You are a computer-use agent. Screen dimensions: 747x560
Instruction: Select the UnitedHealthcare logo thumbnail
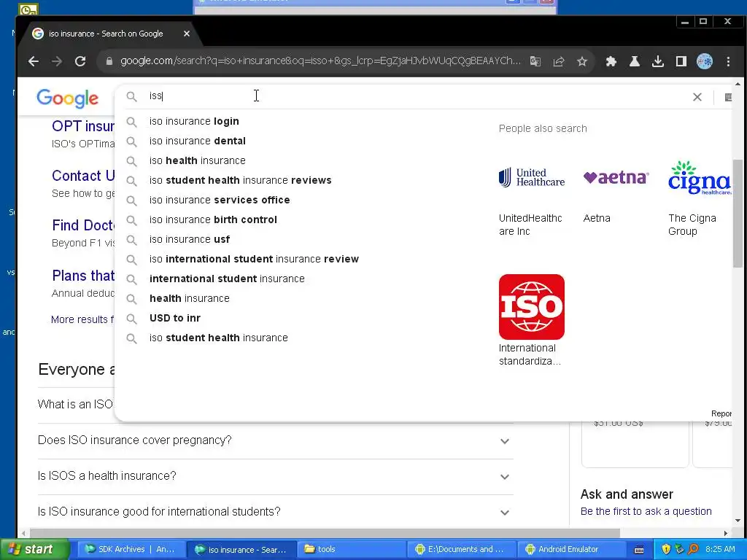[532, 178]
